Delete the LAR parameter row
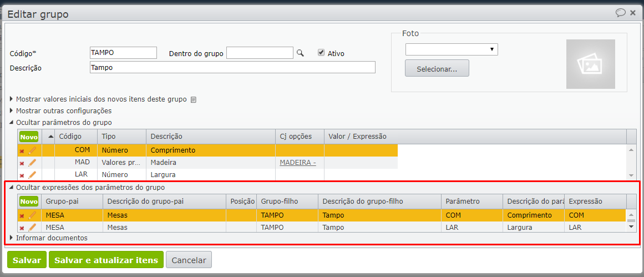The image size is (644, 277). click(22, 175)
